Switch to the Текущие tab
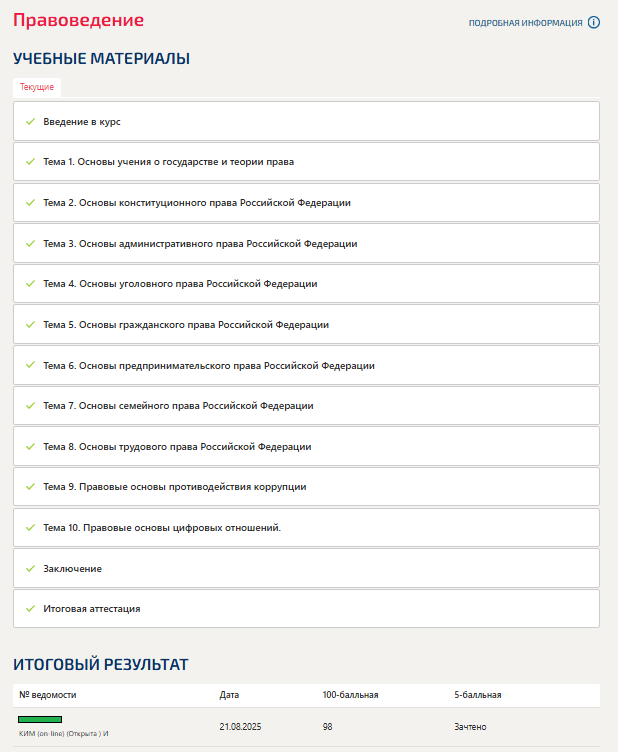 [37, 87]
